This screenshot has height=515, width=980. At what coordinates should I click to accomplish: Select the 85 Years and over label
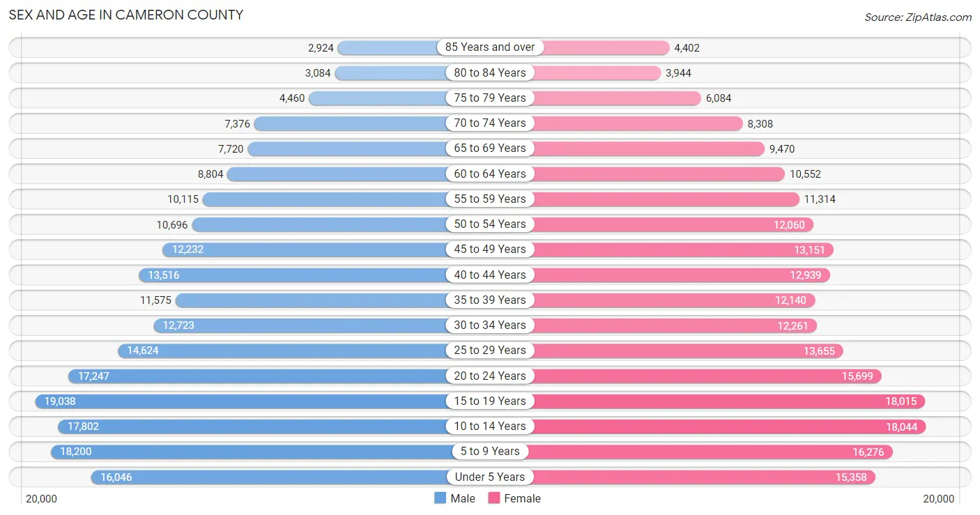tap(490, 47)
